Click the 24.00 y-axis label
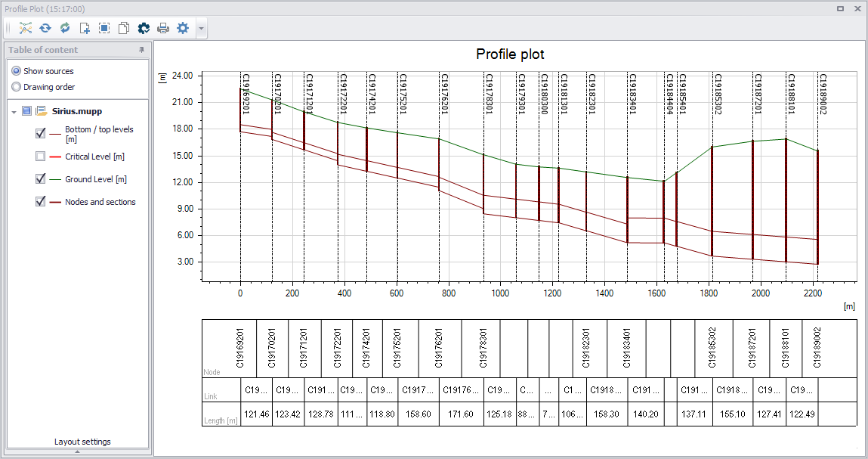Viewport: 868px width, 459px height. click(x=182, y=76)
